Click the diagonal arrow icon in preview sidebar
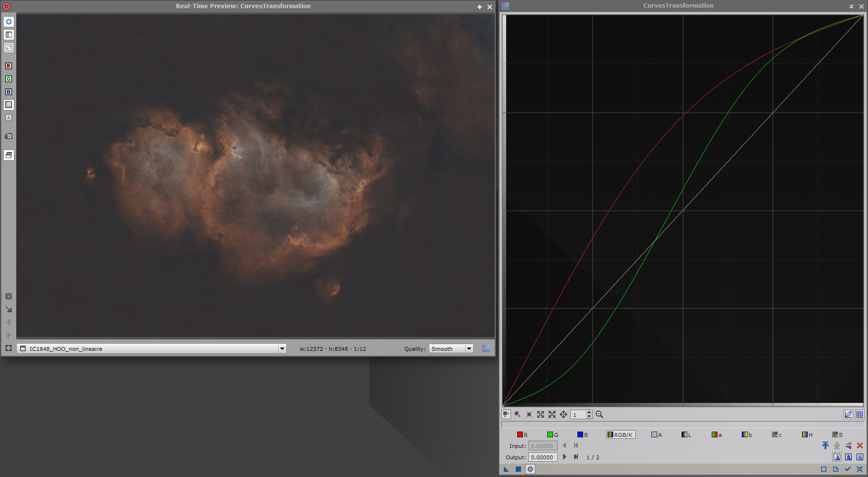This screenshot has width=868, height=477. tap(9, 309)
